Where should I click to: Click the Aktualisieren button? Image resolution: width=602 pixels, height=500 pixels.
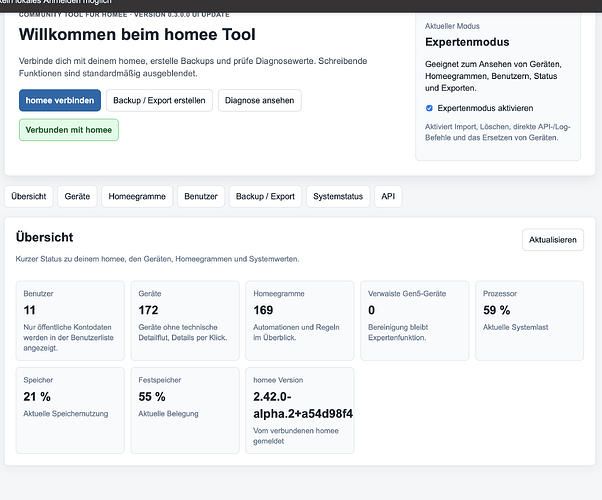coord(553,240)
